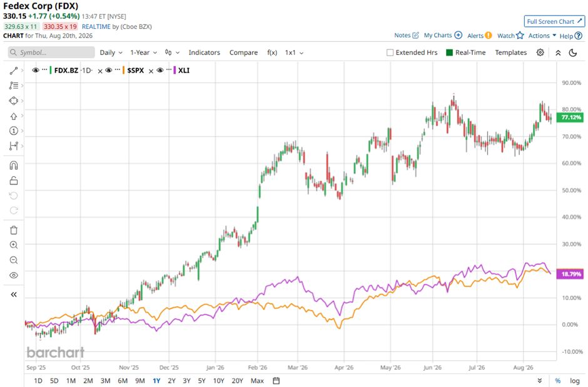Remove the FDX.BZ series with its X
The width and height of the screenshot is (588, 387).
(99, 71)
